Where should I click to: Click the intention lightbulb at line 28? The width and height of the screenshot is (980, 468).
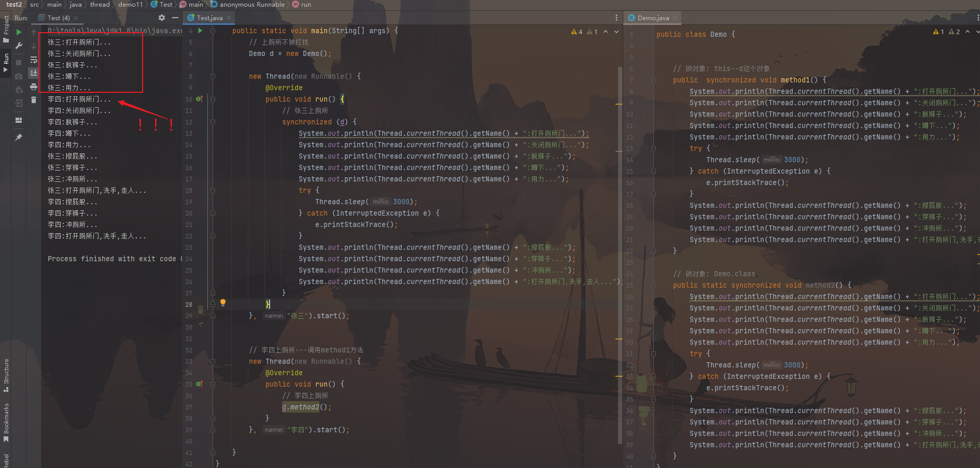coord(223,302)
